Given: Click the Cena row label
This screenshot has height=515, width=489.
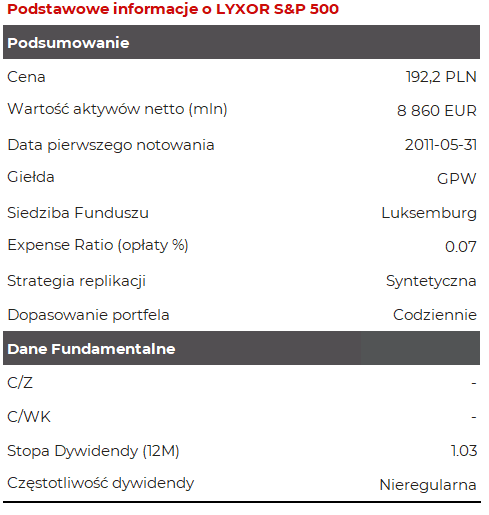Looking at the screenshot, I should 26,77.
